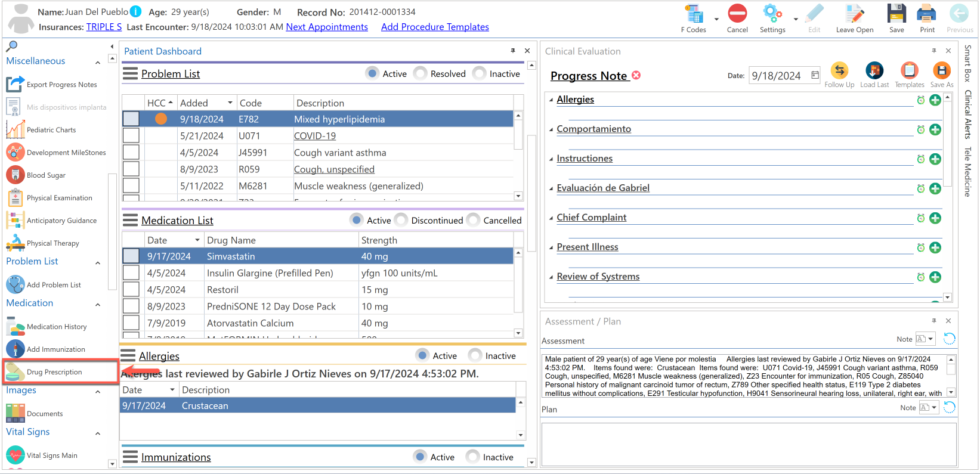
Task: Click Add Immunization
Action: tap(45, 349)
